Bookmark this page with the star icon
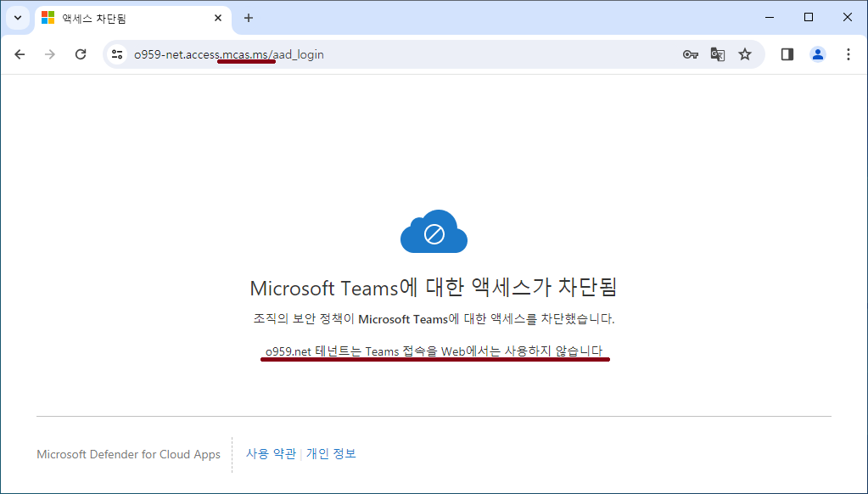This screenshot has width=868, height=494. click(745, 54)
